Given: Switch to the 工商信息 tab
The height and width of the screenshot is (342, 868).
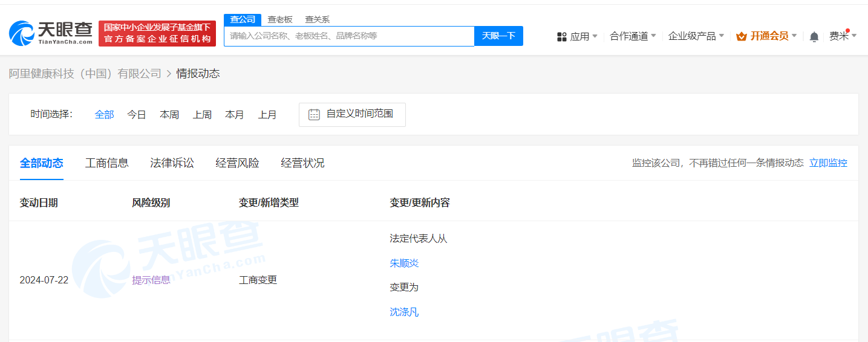Looking at the screenshot, I should click(x=106, y=163).
